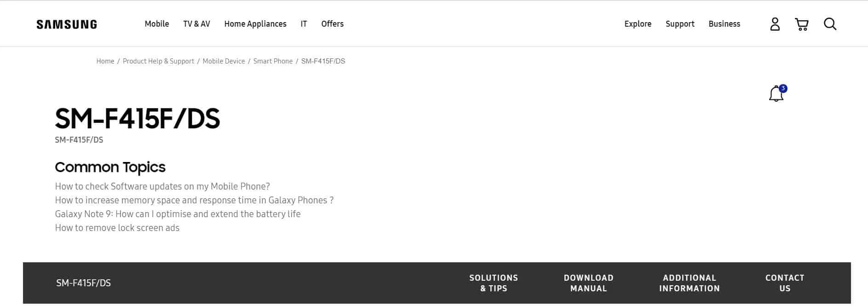
Task: Open the Home Appliances menu
Action: 255,24
